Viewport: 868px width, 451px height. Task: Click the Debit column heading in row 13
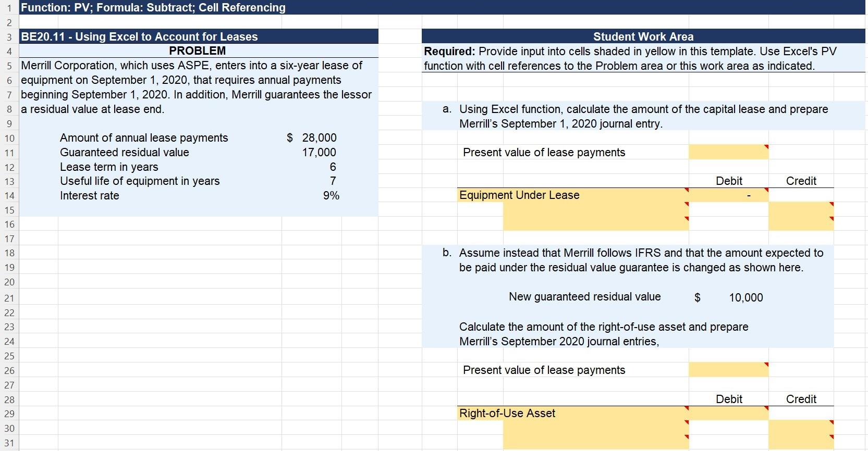(729, 181)
